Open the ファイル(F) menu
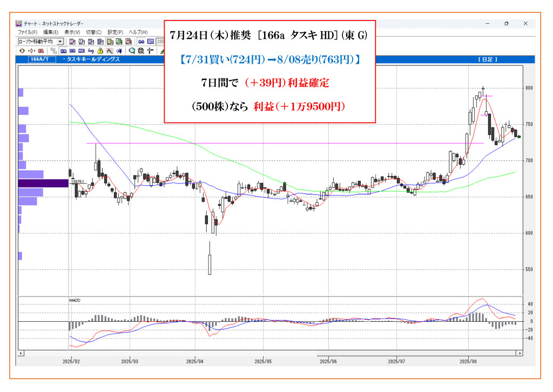Screen dimensions: 553x392 pyautogui.click(x=28, y=32)
